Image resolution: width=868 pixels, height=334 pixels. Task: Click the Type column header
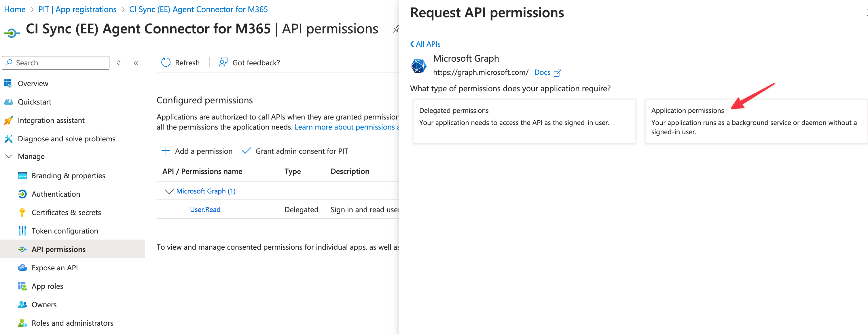(x=293, y=171)
